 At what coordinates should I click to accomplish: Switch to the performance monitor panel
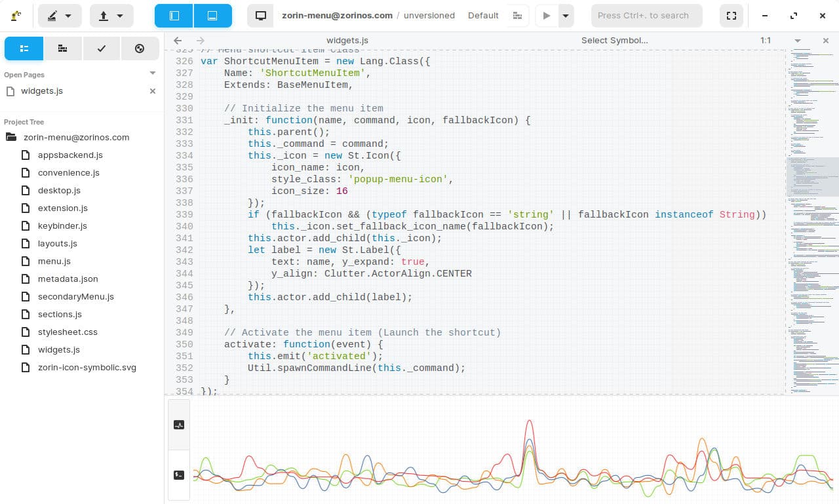179,425
